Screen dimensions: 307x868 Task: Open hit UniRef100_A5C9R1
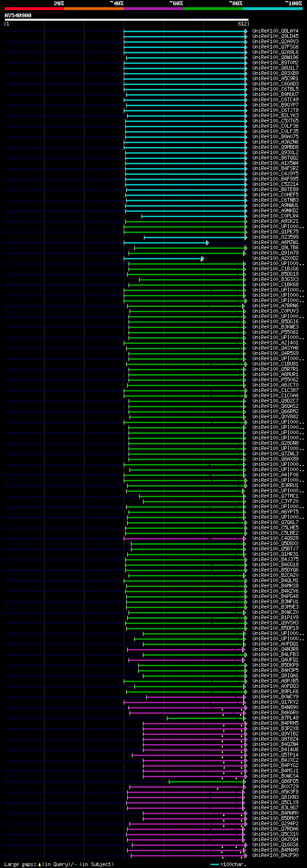click(x=275, y=79)
